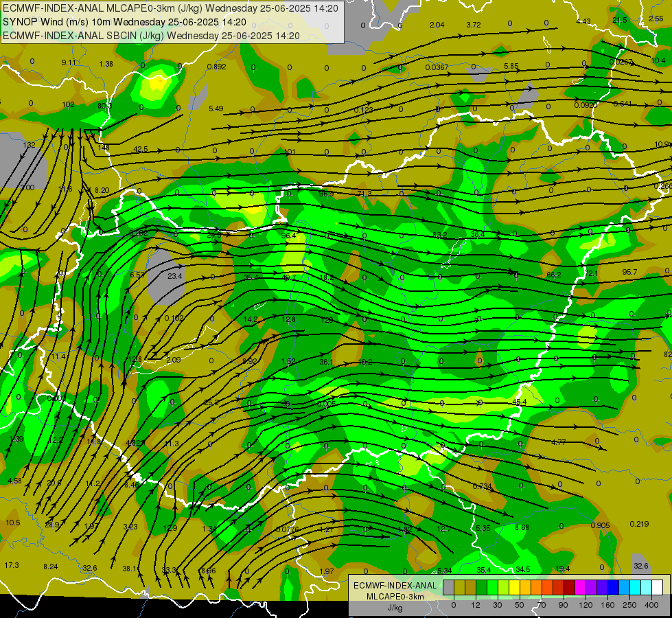Image resolution: width=672 pixels, height=618 pixels.
Task: Click the legend tick label 90
Action: point(563,605)
